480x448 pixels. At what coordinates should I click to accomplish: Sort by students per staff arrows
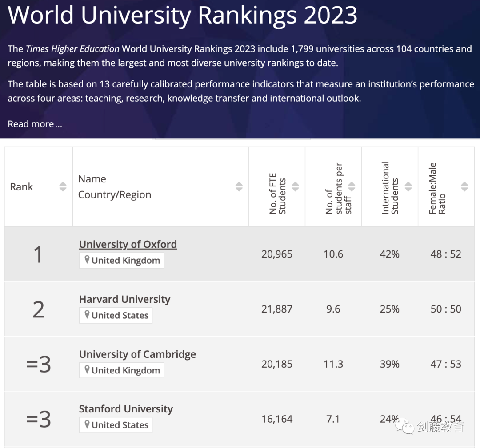[352, 186]
